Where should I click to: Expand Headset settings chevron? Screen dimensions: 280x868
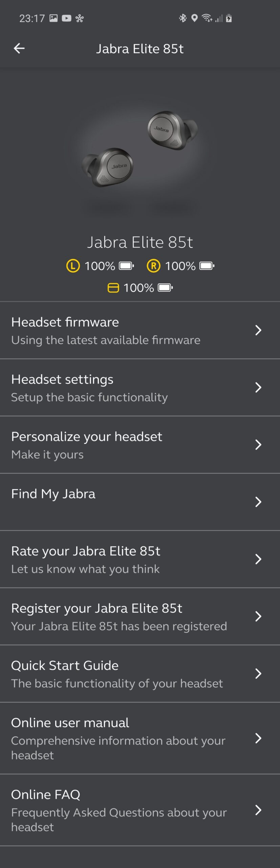pyautogui.click(x=258, y=387)
